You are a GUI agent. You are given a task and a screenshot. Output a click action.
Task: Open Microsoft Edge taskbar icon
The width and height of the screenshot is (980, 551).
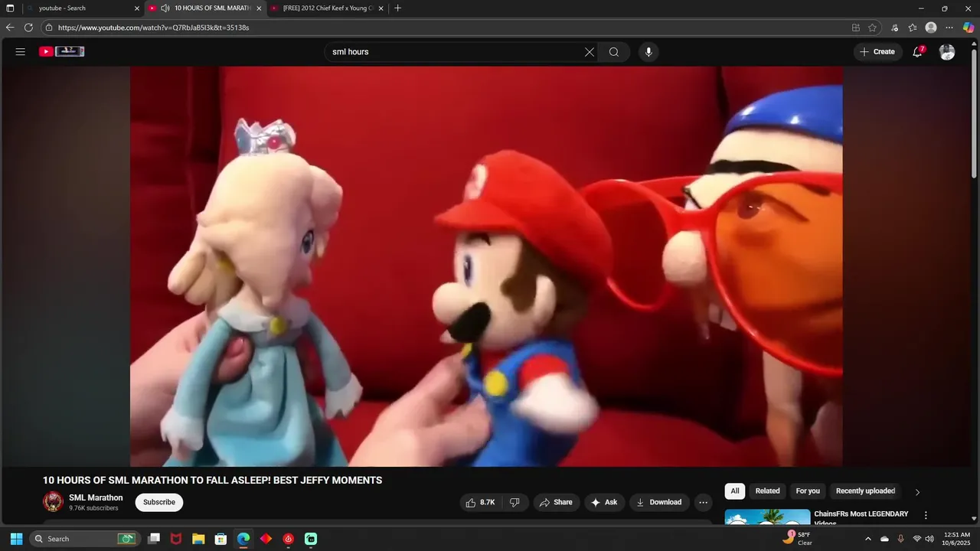(x=243, y=539)
